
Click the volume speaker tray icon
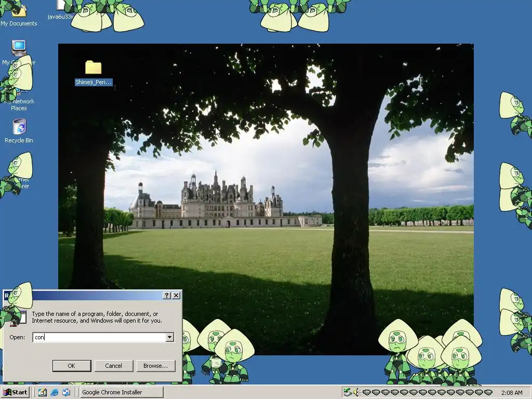pos(355,392)
